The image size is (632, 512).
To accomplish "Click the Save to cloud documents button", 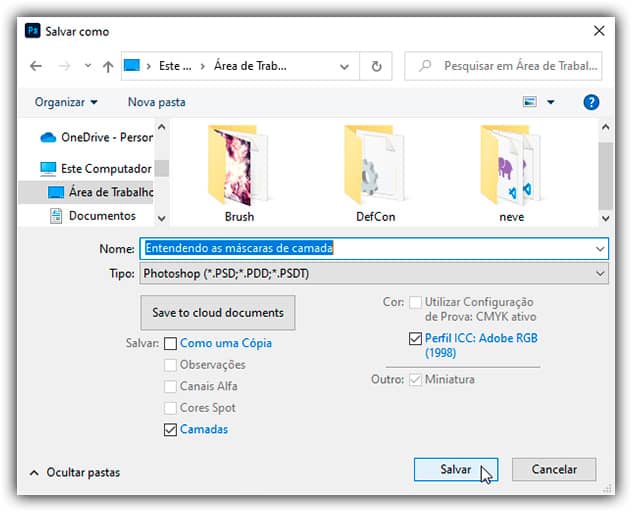I will coord(218,313).
